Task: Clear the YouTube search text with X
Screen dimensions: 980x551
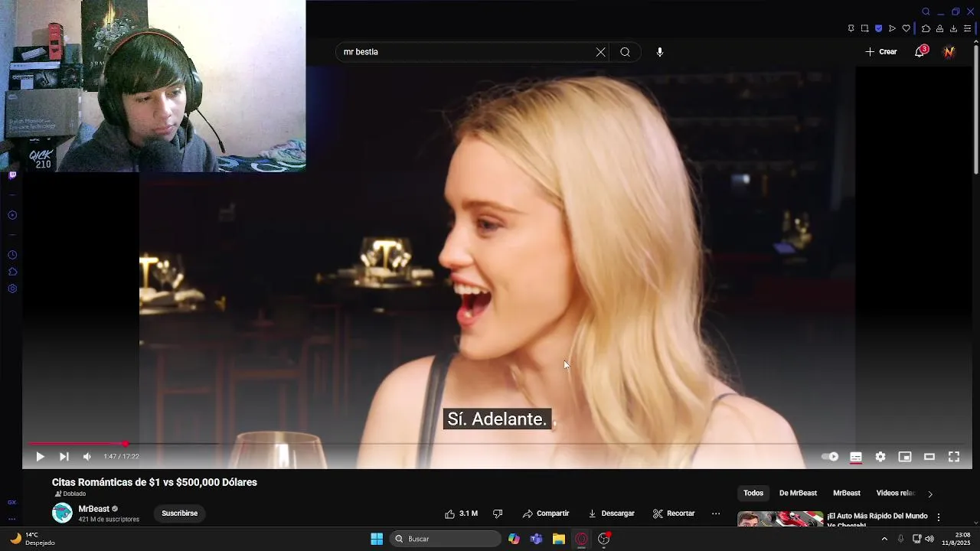Action: (x=601, y=52)
